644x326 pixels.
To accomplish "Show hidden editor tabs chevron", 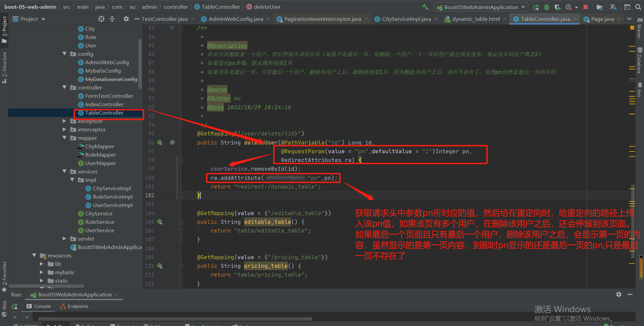I will pos(629,19).
